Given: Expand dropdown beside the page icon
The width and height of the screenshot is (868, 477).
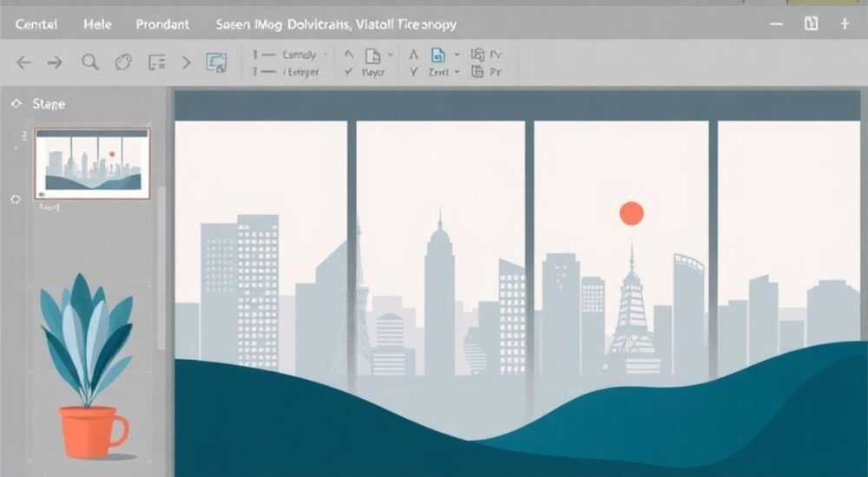Looking at the screenshot, I should pyautogui.click(x=391, y=55).
